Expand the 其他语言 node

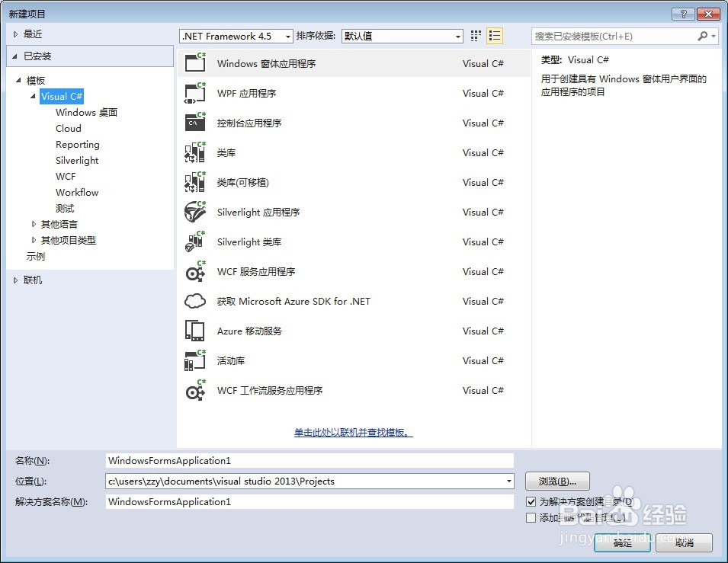(34, 224)
